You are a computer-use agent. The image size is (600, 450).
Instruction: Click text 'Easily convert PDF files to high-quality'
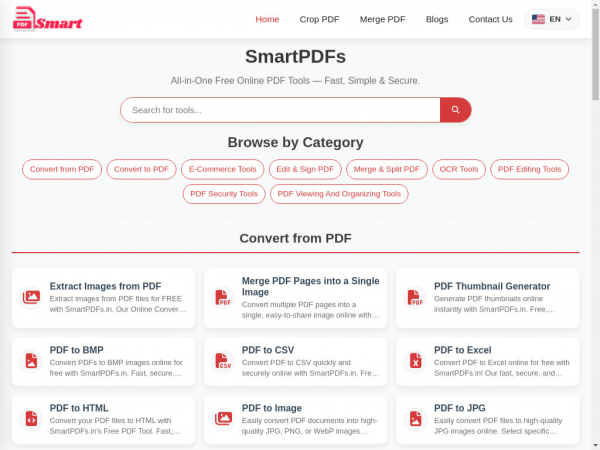pos(498,420)
